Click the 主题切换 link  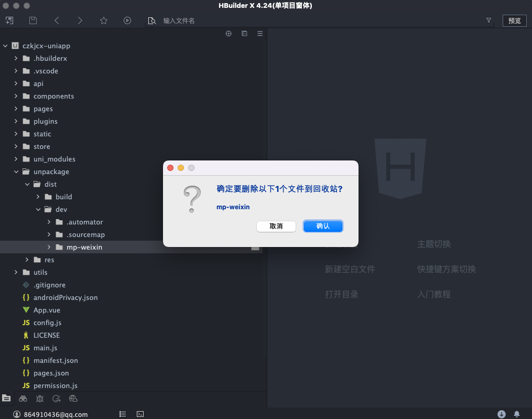click(x=434, y=244)
